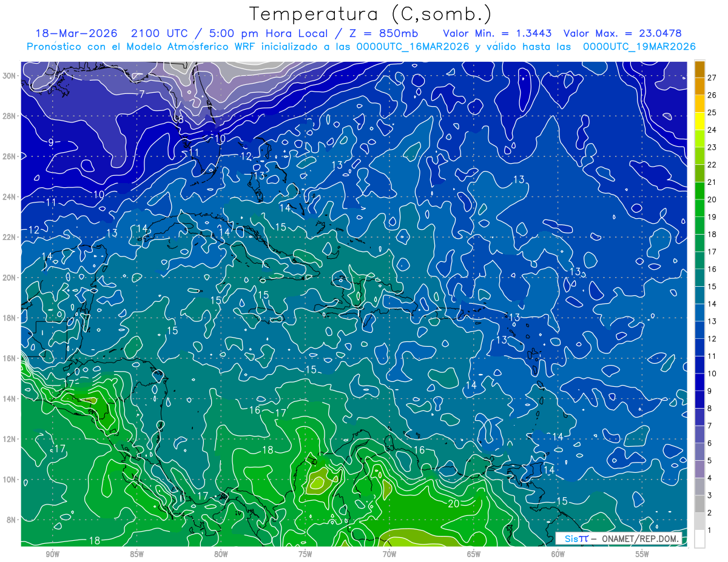Screen dimensions: 728x562
Task: Click the 'Valor Min. = 1.3443' text
Action: coord(497,33)
